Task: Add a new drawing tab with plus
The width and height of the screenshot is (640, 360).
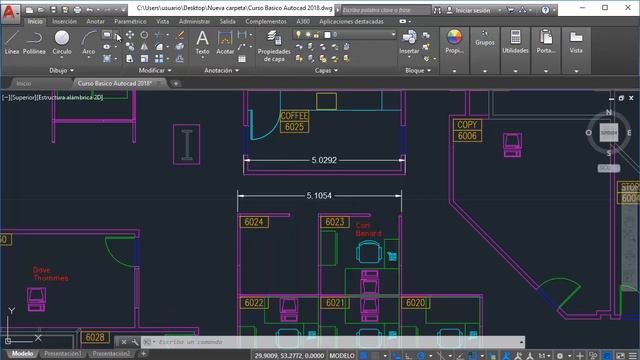Action: (x=176, y=83)
